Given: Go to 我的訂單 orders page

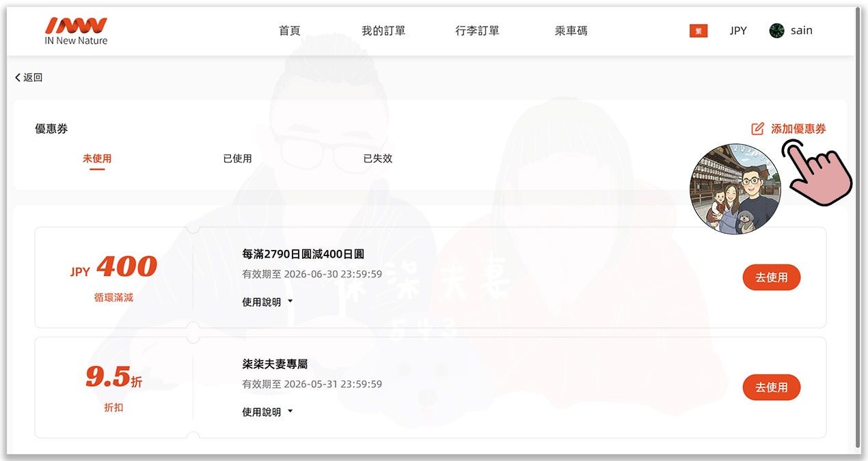Looking at the screenshot, I should tap(383, 31).
